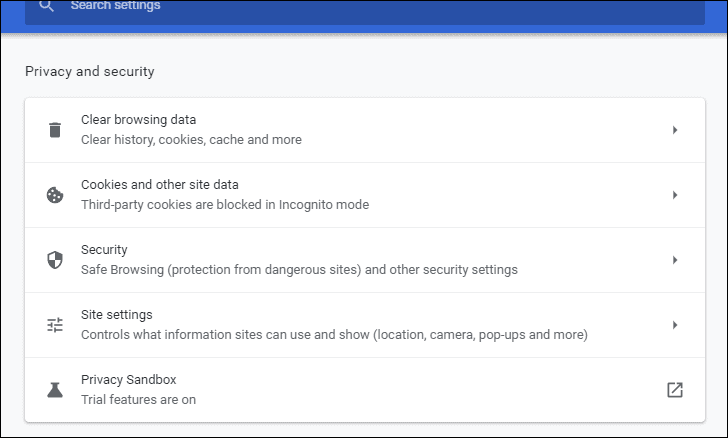Open Privacy Sandbox external link icon
Image resolution: width=728 pixels, height=438 pixels.
(675, 390)
